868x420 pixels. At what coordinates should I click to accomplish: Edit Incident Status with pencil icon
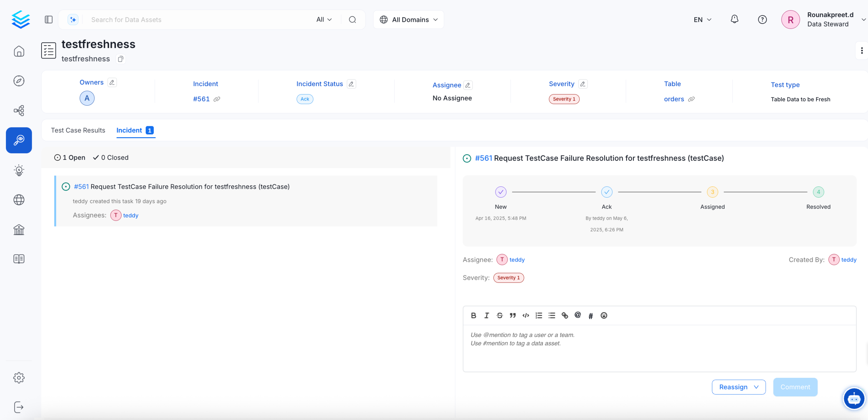click(351, 84)
